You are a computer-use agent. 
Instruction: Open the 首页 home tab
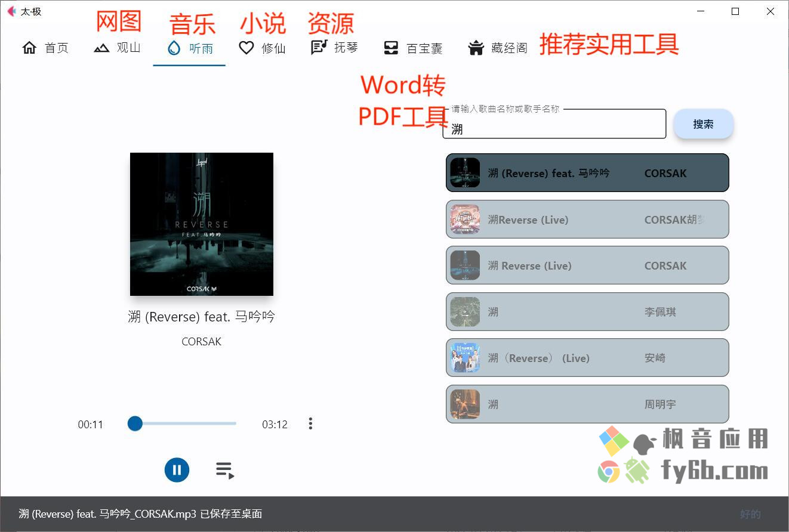[x=45, y=48]
